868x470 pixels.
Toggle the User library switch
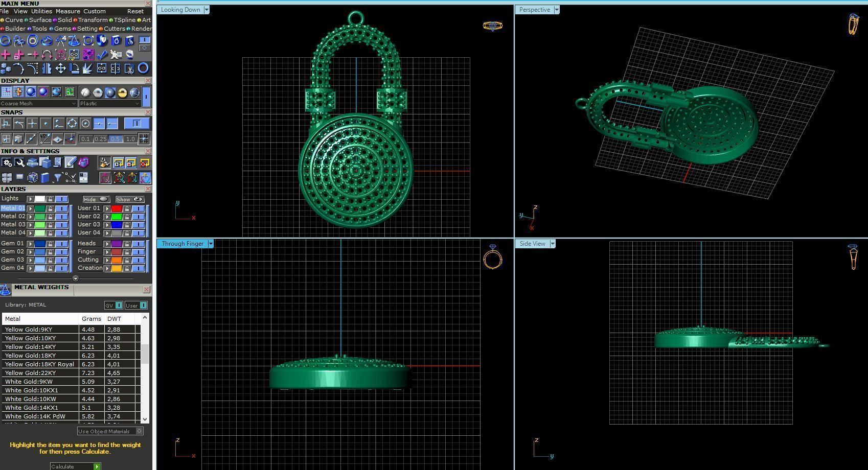point(143,306)
